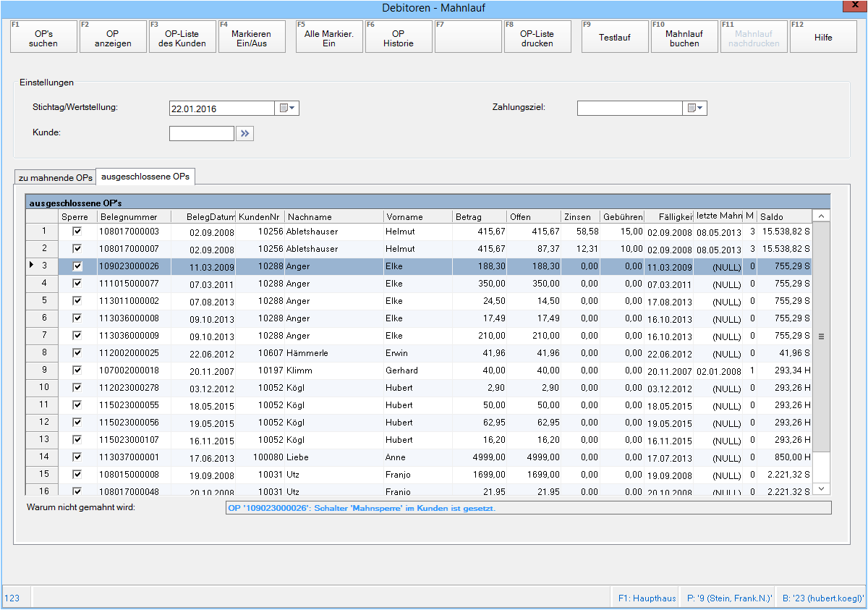Start the Testlauf (F9)
This screenshot has height=610, width=868.
point(614,37)
